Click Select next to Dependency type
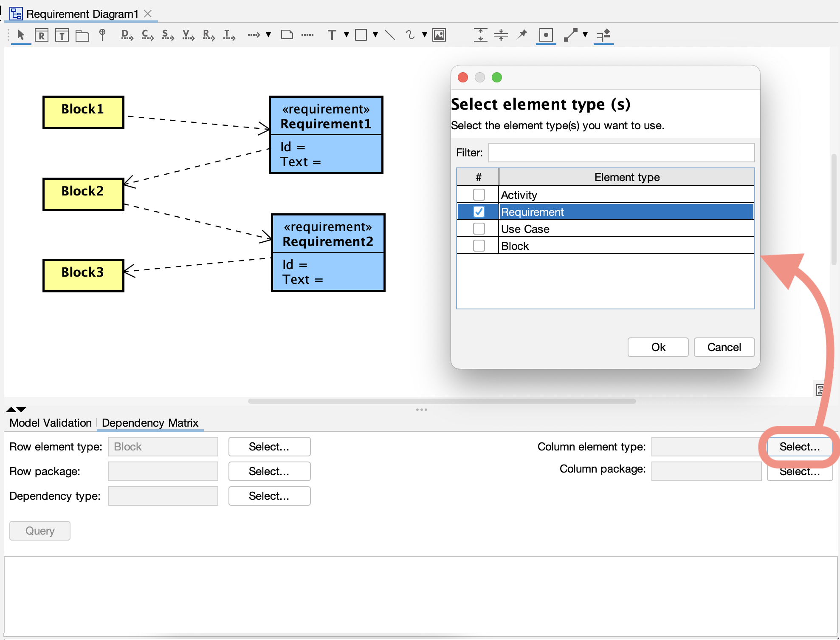 (x=269, y=496)
